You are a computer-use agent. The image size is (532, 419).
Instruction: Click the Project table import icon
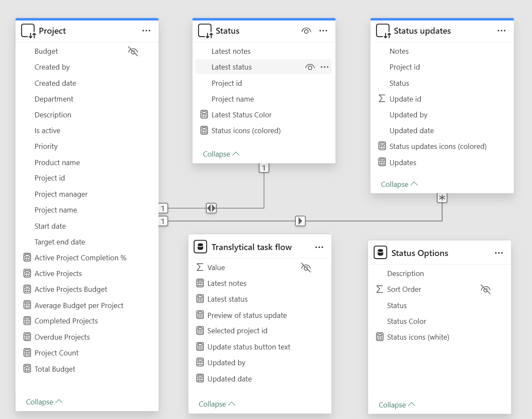pos(27,31)
